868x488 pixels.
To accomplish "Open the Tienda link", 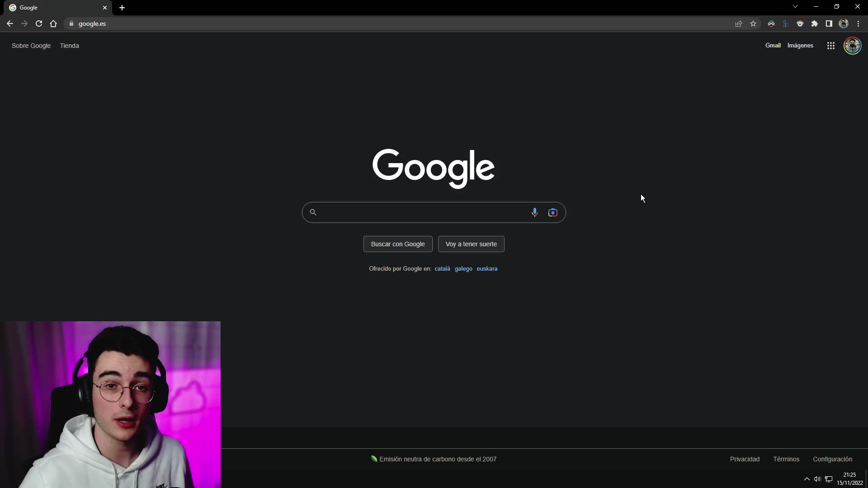I will click(69, 46).
